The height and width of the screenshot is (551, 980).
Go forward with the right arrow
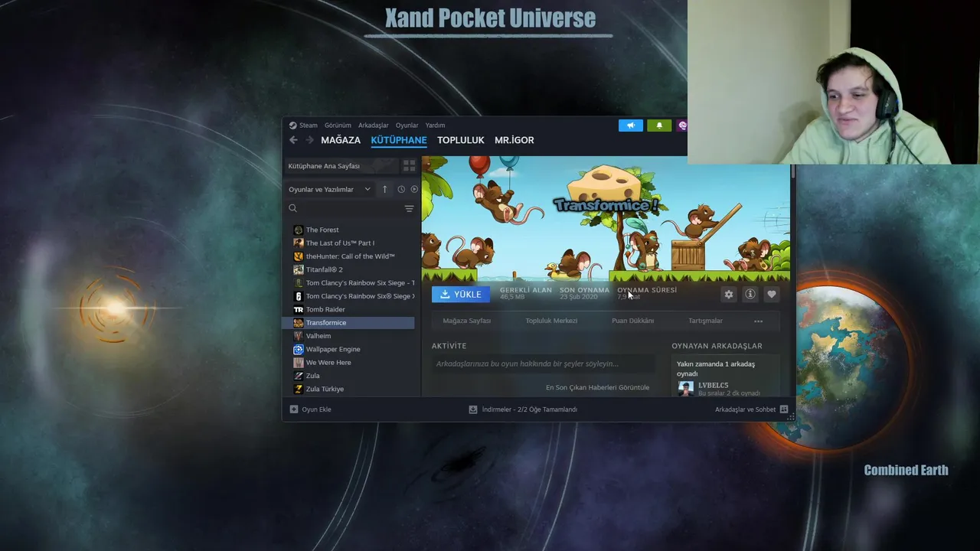(x=309, y=140)
